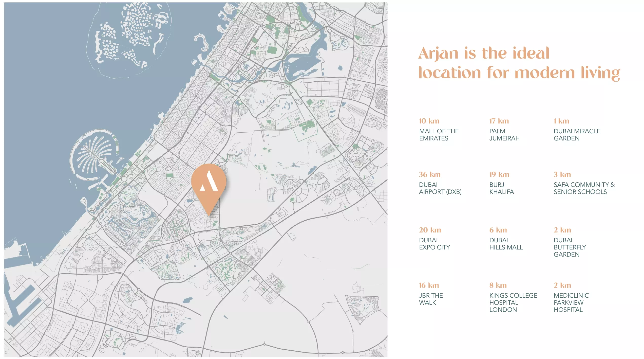Select Dubai Butterfly Garden text

click(570, 247)
